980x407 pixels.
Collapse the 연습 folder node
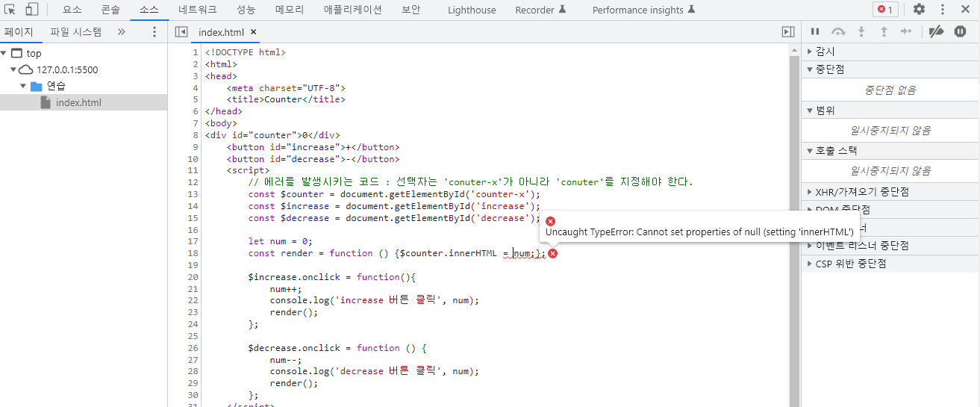point(23,86)
